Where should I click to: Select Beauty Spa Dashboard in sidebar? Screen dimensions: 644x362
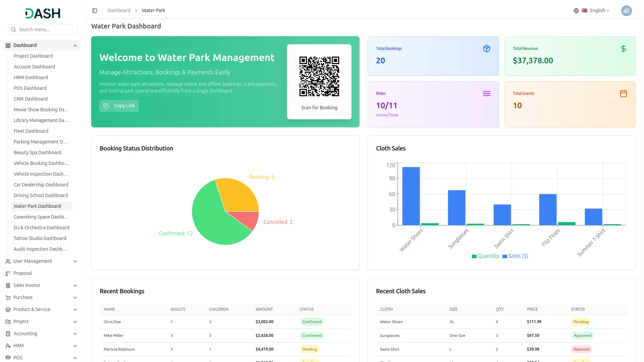click(37, 153)
